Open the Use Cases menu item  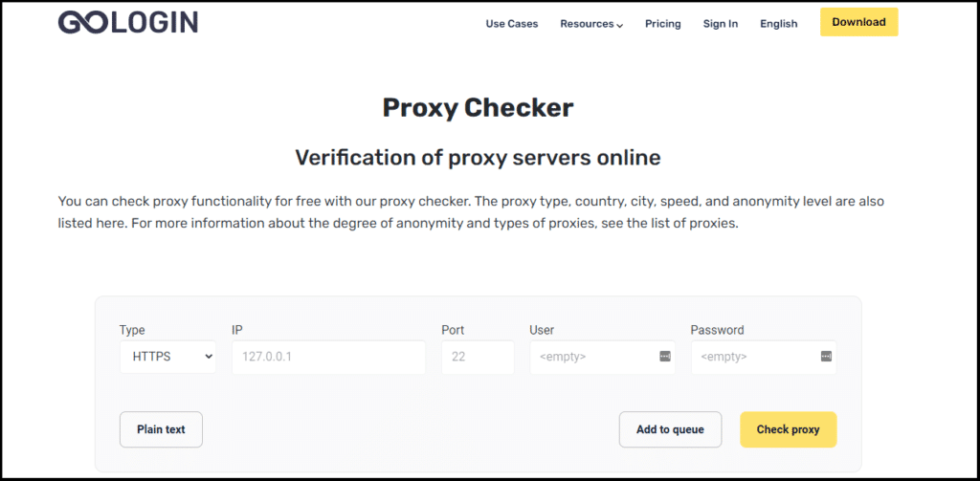512,24
